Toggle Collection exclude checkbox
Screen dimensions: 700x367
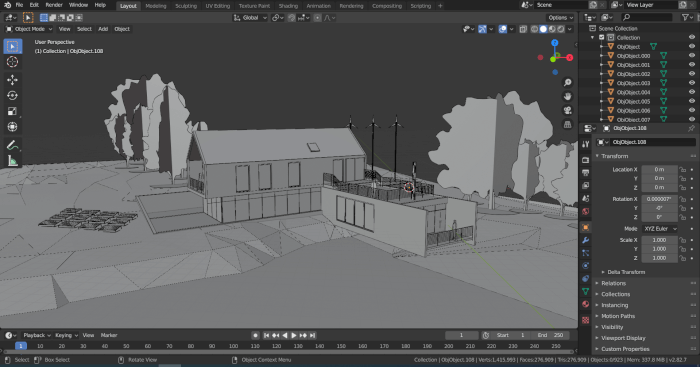tap(602, 38)
